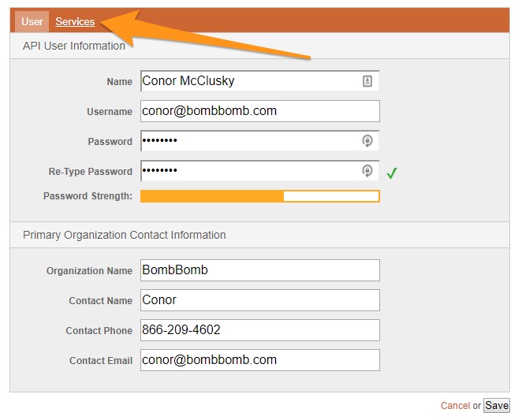
Task: Click the Contact Name field
Action: pos(260,300)
